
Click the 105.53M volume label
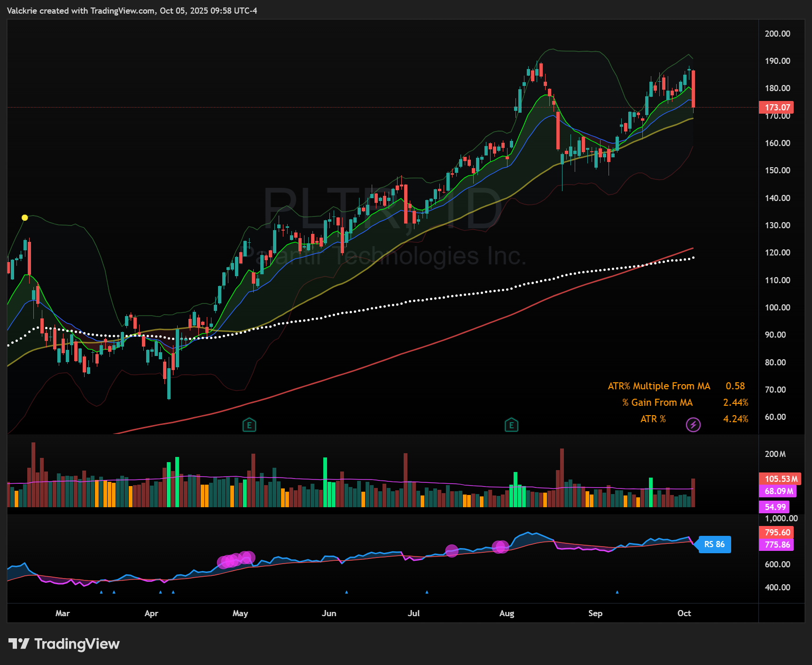(780, 479)
